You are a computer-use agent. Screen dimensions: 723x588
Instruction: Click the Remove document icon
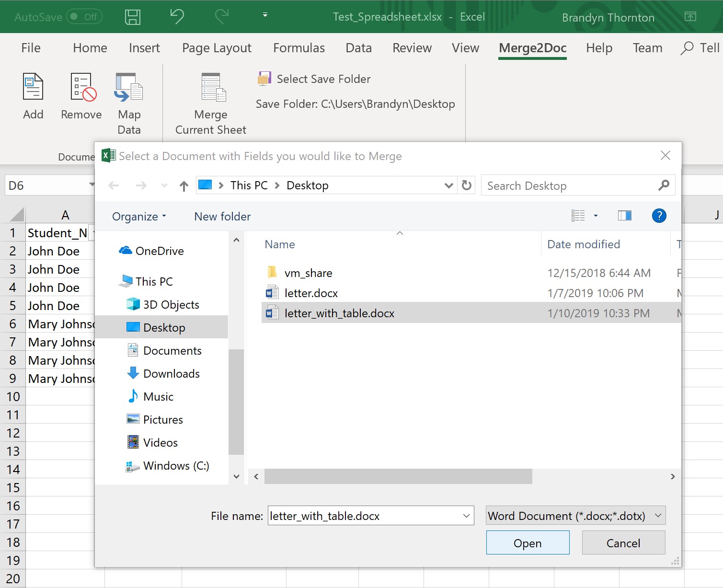click(x=83, y=87)
